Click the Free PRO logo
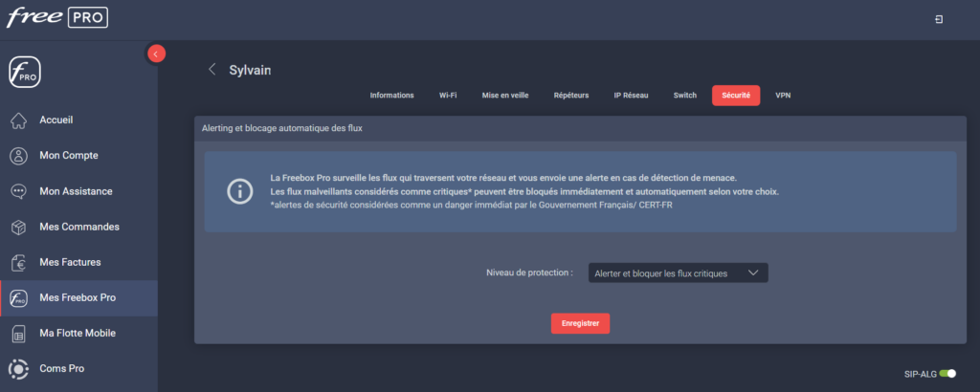980x392 pixels. [x=56, y=17]
